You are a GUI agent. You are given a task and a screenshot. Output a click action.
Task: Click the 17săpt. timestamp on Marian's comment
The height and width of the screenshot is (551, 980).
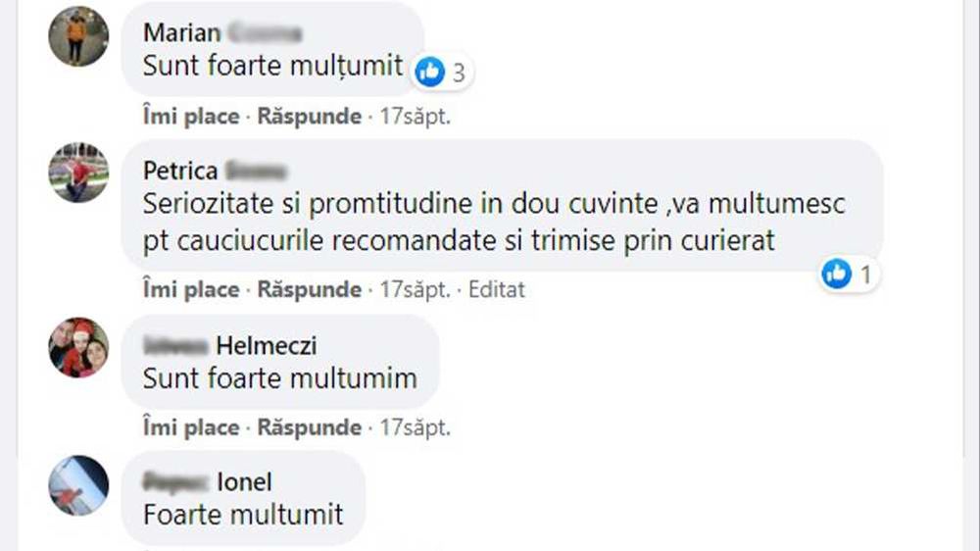click(415, 117)
